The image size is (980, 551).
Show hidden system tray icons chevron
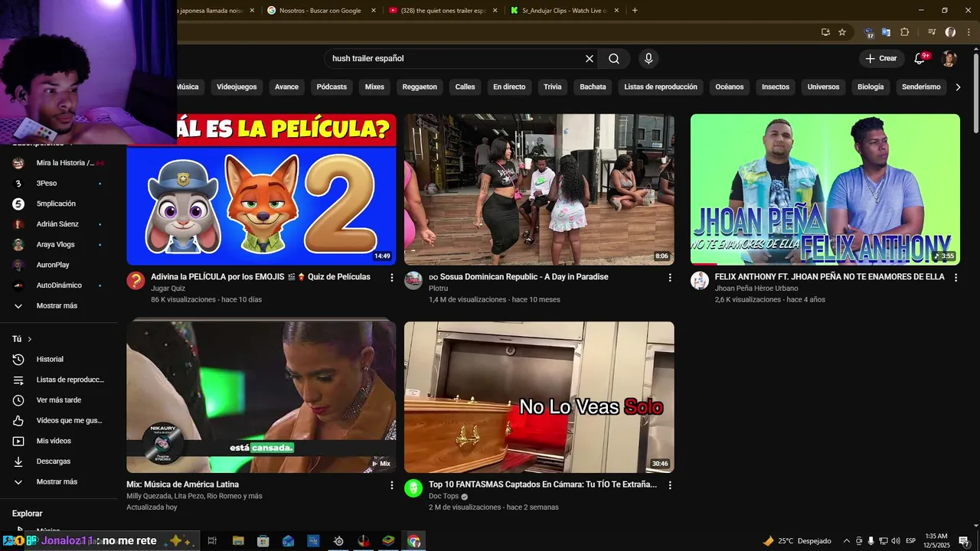tap(846, 541)
